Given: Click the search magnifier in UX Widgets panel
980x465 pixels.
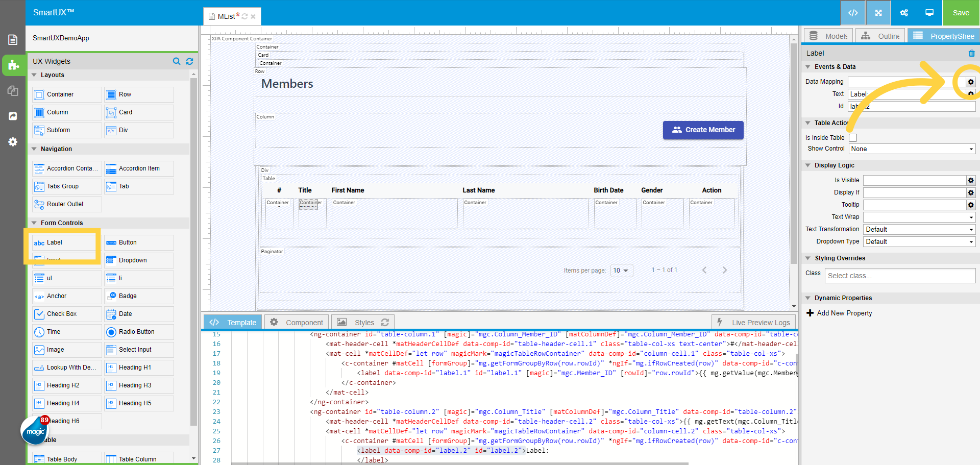Looking at the screenshot, I should [x=177, y=61].
